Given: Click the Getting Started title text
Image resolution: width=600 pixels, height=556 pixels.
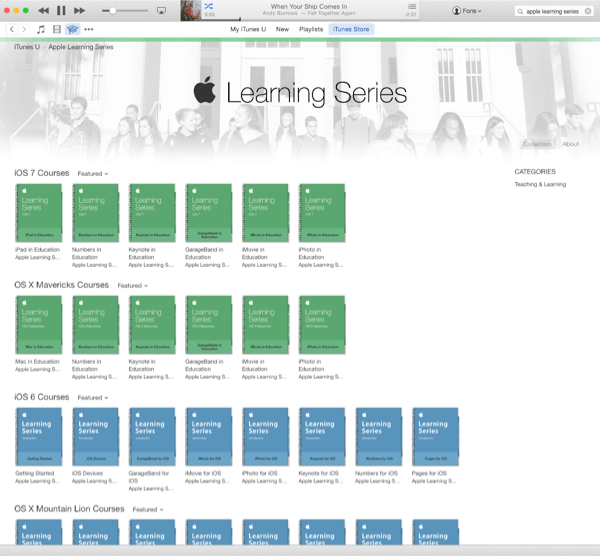Looking at the screenshot, I should 34,473.
